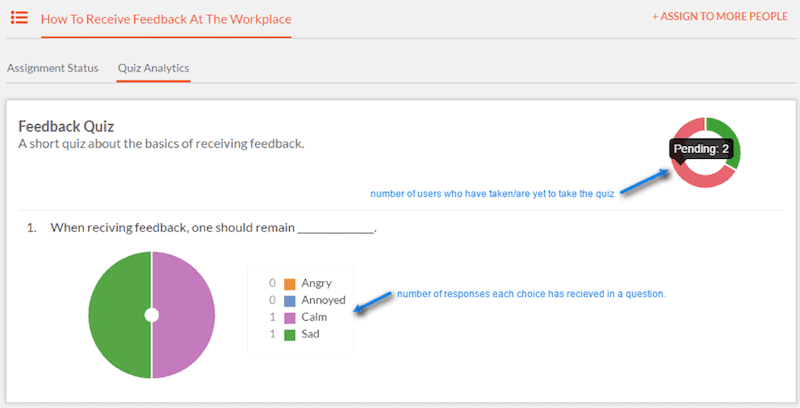Screen dimensions: 800x408
Task: Click the orange Angry legend swatch
Action: 290,284
